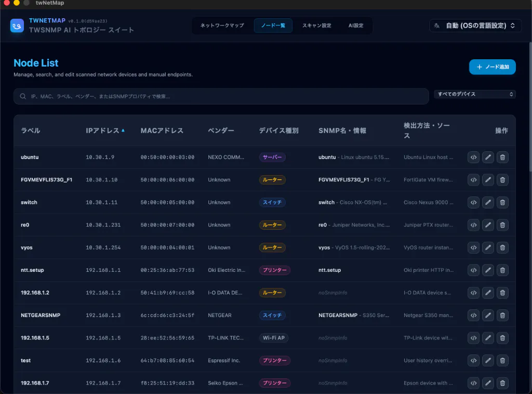Delete the 192.168.1.2 node
The height and width of the screenshot is (394, 532).
(502, 293)
